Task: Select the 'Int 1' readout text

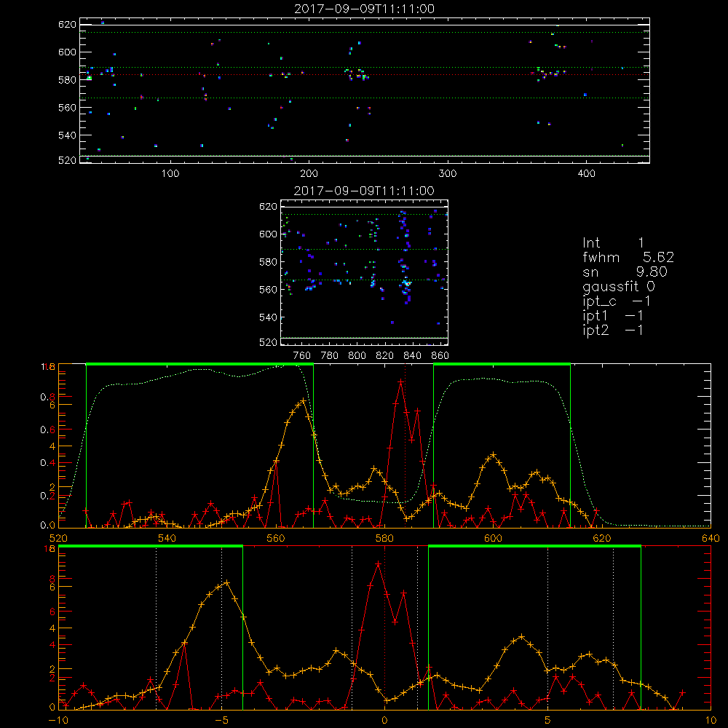Action: point(613,243)
